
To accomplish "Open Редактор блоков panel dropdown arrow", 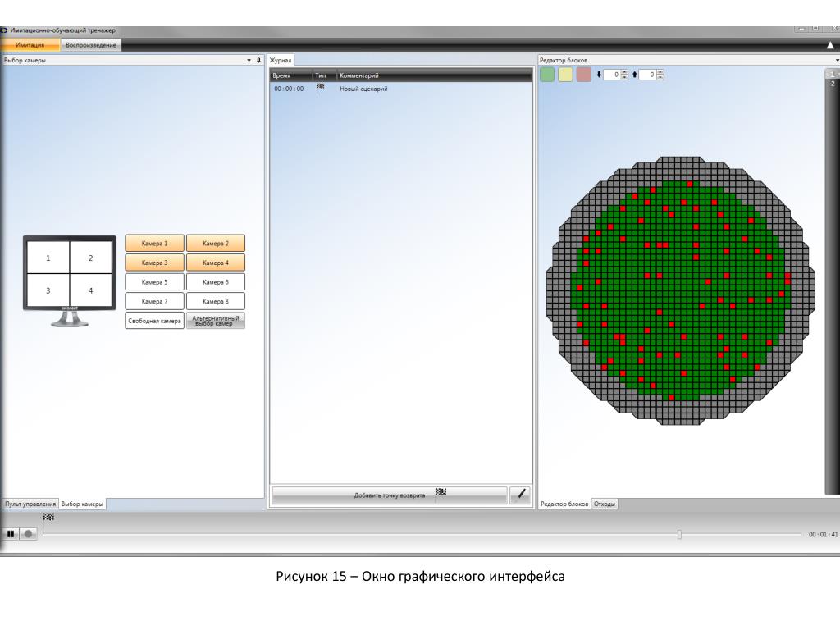I will (x=837, y=60).
